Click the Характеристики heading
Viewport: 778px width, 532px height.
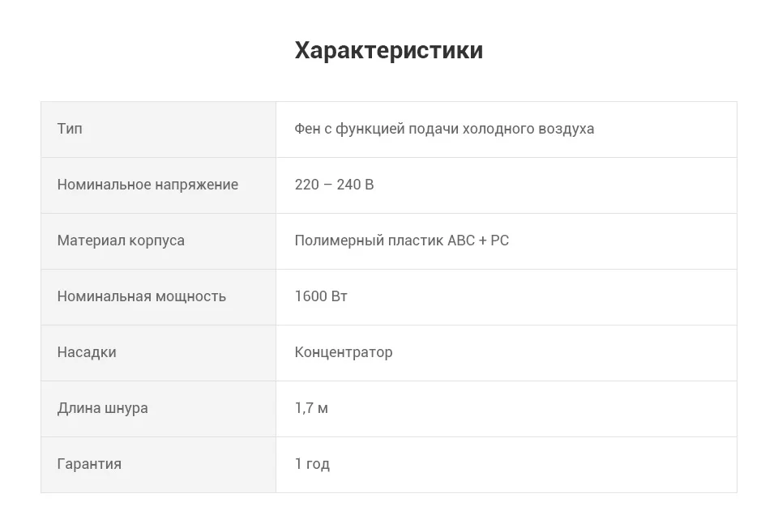click(x=388, y=50)
